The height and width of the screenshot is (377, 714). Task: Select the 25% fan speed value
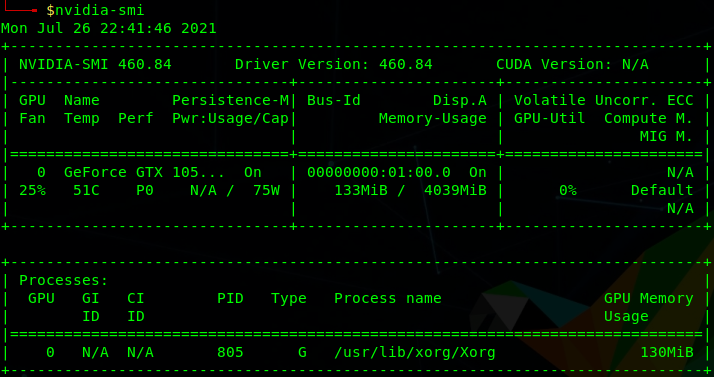point(32,191)
